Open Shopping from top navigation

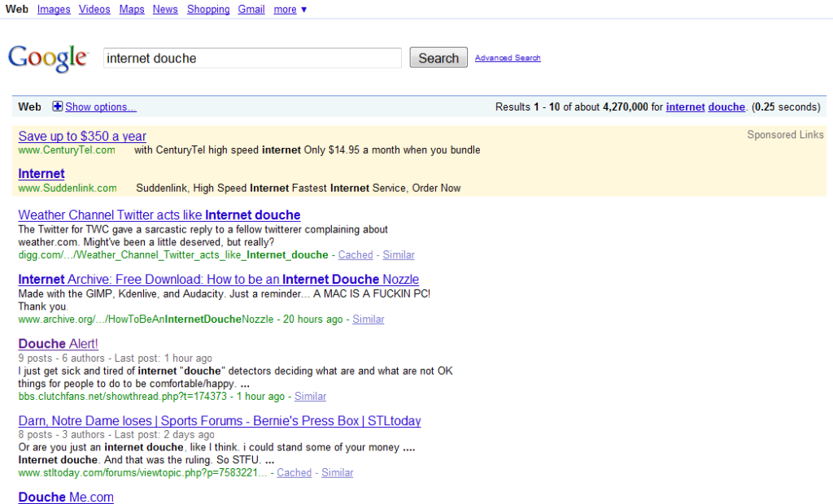click(208, 10)
